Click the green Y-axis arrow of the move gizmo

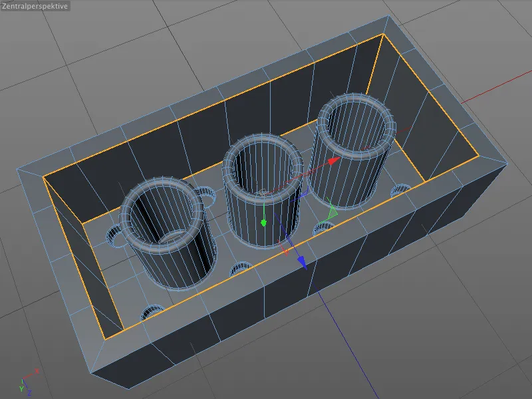click(264, 222)
